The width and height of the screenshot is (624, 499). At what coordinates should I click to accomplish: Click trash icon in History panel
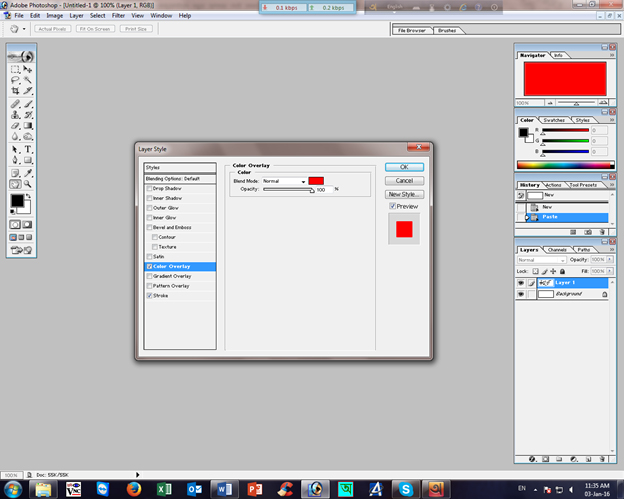pyautogui.click(x=602, y=232)
